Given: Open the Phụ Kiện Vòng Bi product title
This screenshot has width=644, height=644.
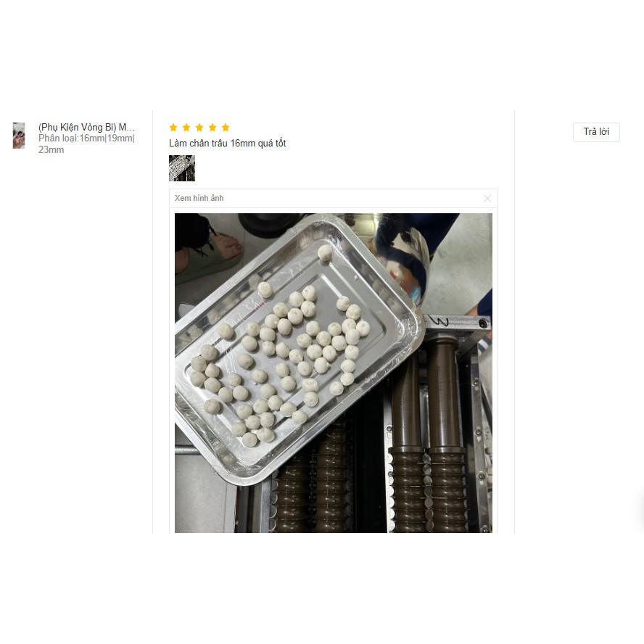Looking at the screenshot, I should click(x=86, y=127).
